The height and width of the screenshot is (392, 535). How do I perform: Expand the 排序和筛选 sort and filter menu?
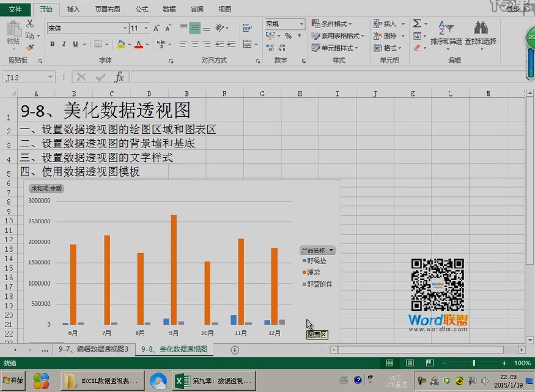click(446, 36)
